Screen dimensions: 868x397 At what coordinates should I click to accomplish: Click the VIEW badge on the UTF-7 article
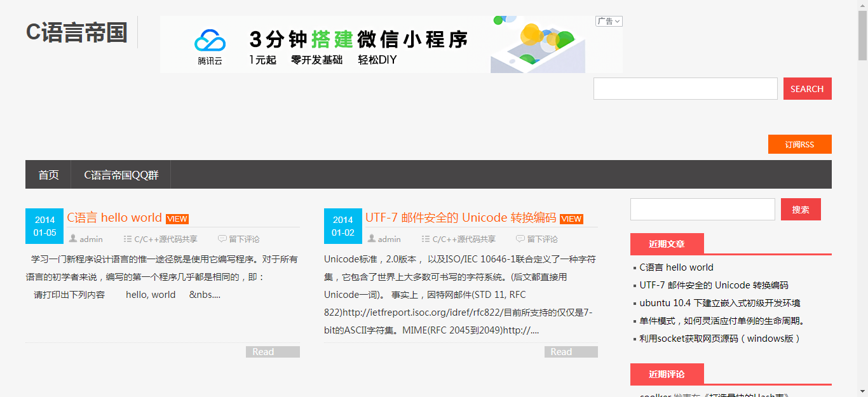(571, 219)
